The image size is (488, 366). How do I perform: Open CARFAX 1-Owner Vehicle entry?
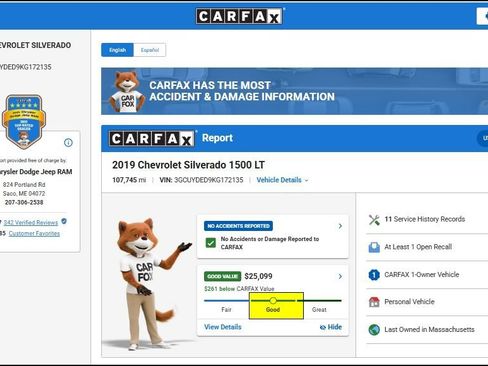[x=422, y=275]
